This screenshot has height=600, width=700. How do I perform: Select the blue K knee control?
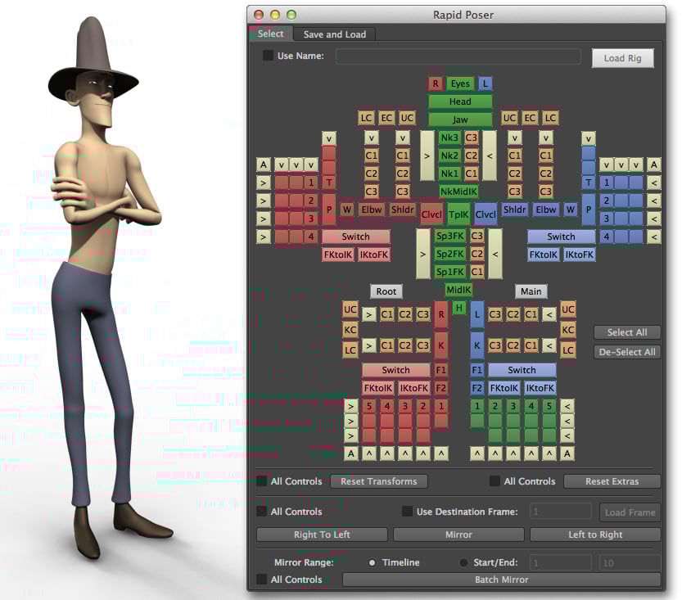click(476, 345)
